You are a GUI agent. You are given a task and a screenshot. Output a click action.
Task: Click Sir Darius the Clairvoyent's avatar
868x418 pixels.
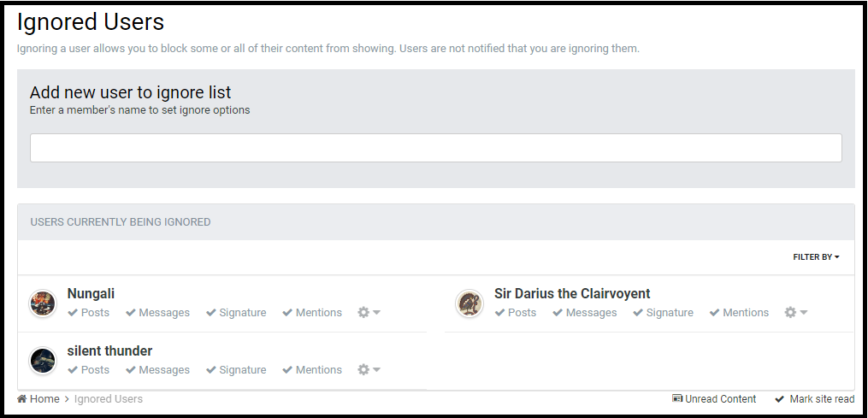coord(469,303)
